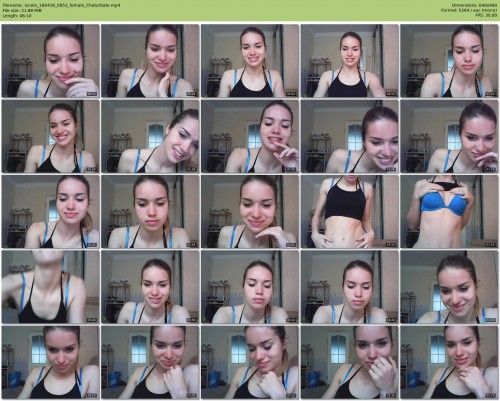The height and width of the screenshot is (401, 500).
Task: Click the Length line in the header
Action: click(x=17, y=15)
